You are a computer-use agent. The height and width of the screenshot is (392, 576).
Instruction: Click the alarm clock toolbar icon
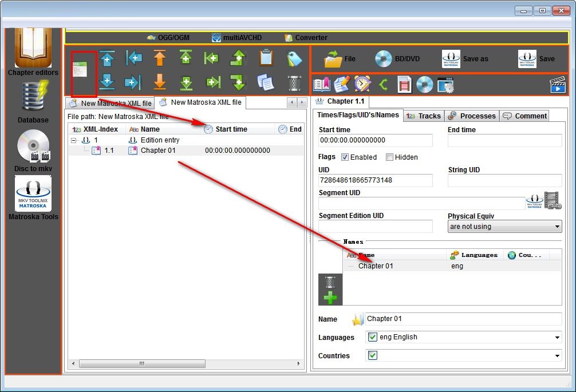click(x=362, y=85)
